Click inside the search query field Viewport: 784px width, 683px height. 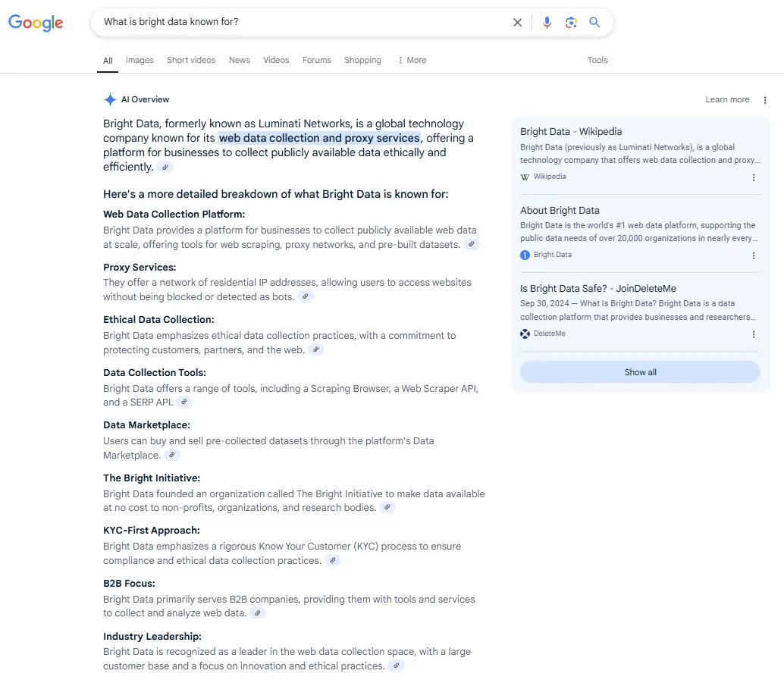click(303, 22)
